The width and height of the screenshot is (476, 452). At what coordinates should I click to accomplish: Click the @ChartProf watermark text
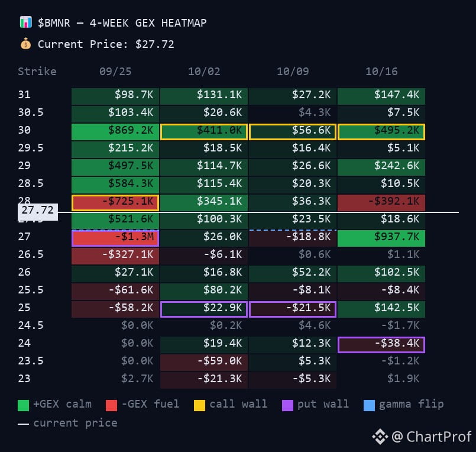click(x=432, y=437)
